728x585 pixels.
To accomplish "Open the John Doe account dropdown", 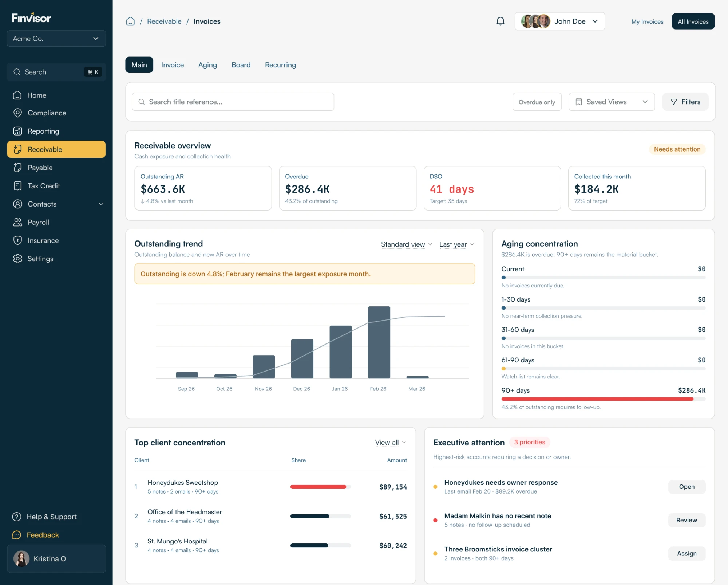I will [559, 21].
